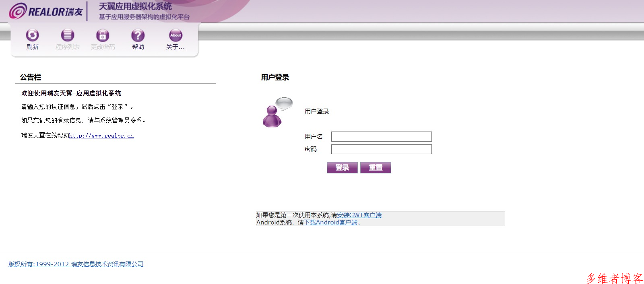Click the purple user avatar icon
The width and height of the screenshot is (644, 284).
point(277,112)
